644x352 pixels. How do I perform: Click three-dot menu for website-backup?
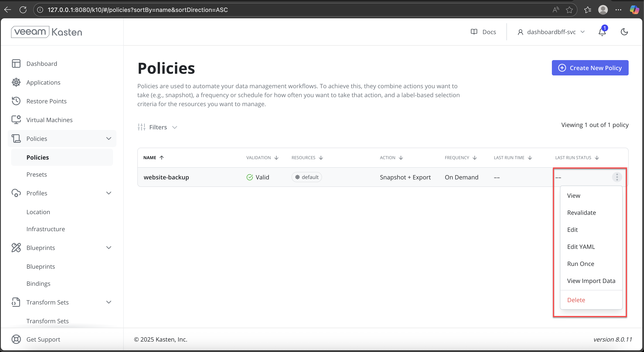tap(617, 177)
